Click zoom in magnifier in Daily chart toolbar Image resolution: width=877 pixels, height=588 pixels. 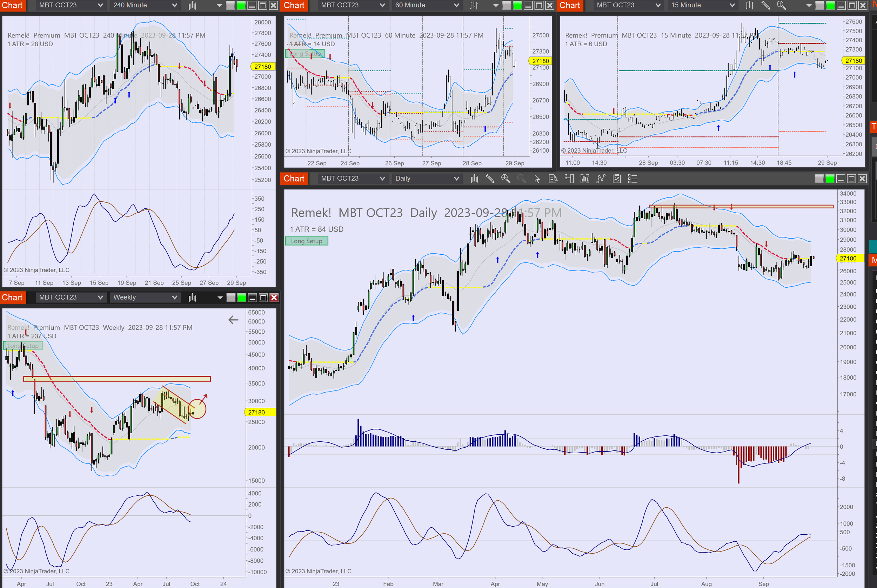coord(506,179)
